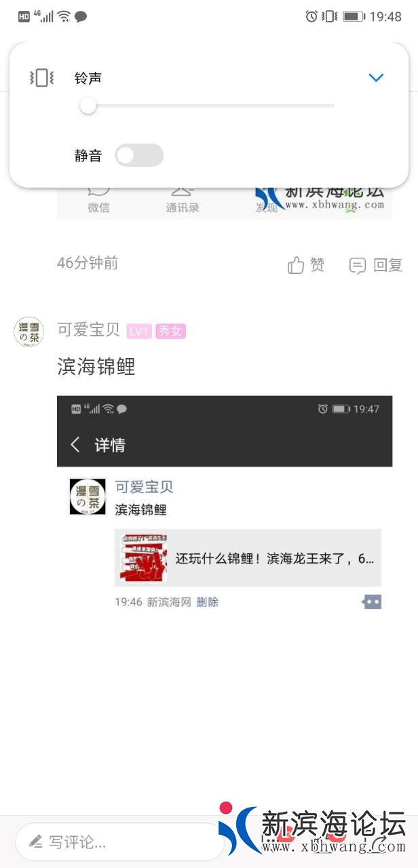Tap the two-dot comment bubble icon
418x868 pixels.
tap(373, 601)
